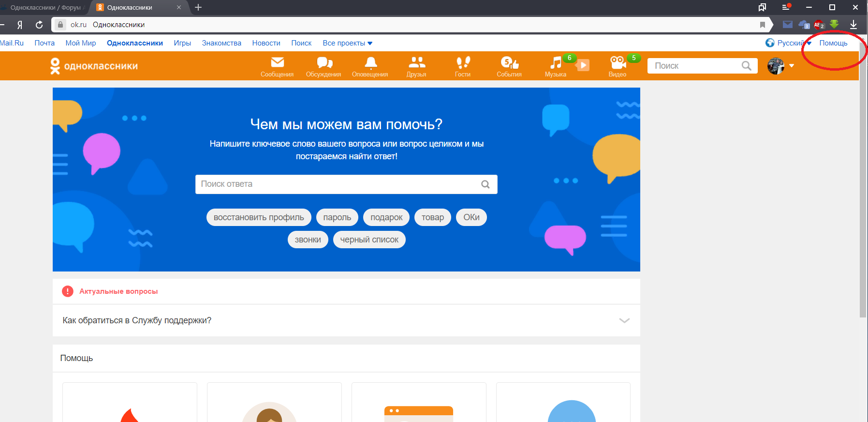Open the События events icon
868x422 pixels.
click(x=509, y=66)
